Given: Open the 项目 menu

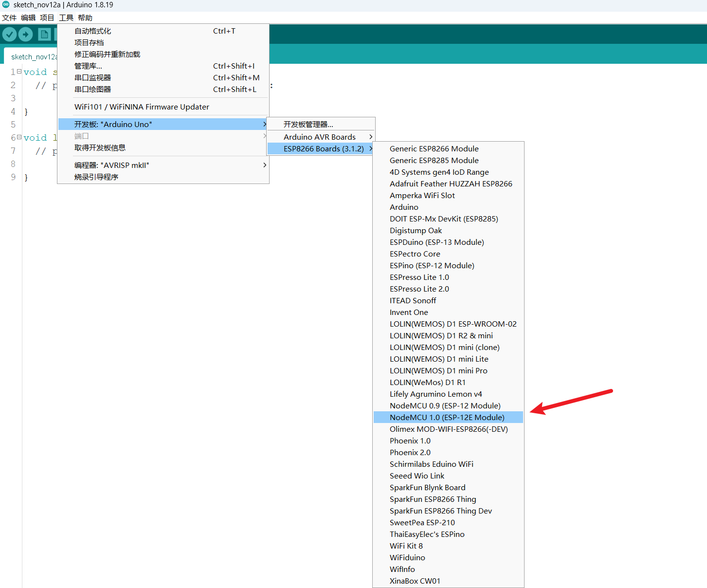Looking at the screenshot, I should click(x=47, y=18).
